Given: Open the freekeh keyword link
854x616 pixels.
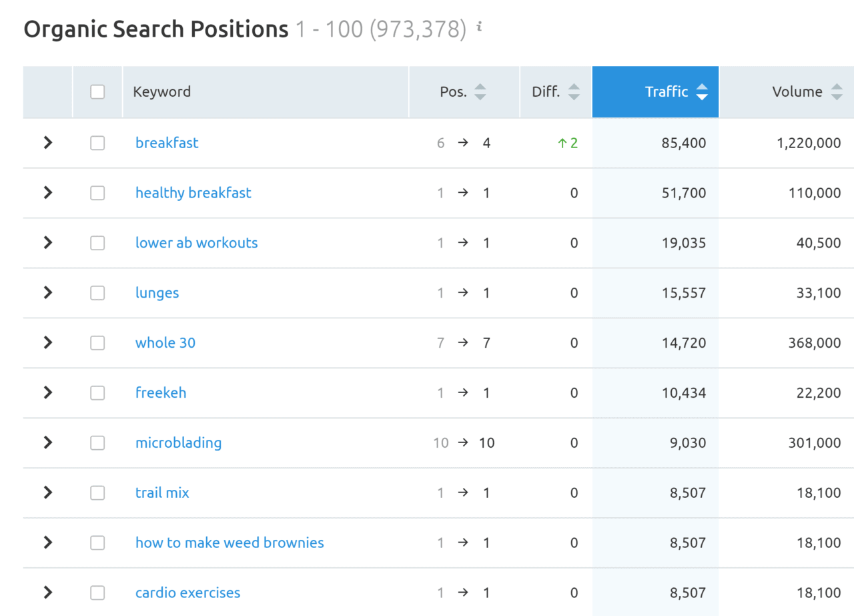Looking at the screenshot, I should pos(160,392).
